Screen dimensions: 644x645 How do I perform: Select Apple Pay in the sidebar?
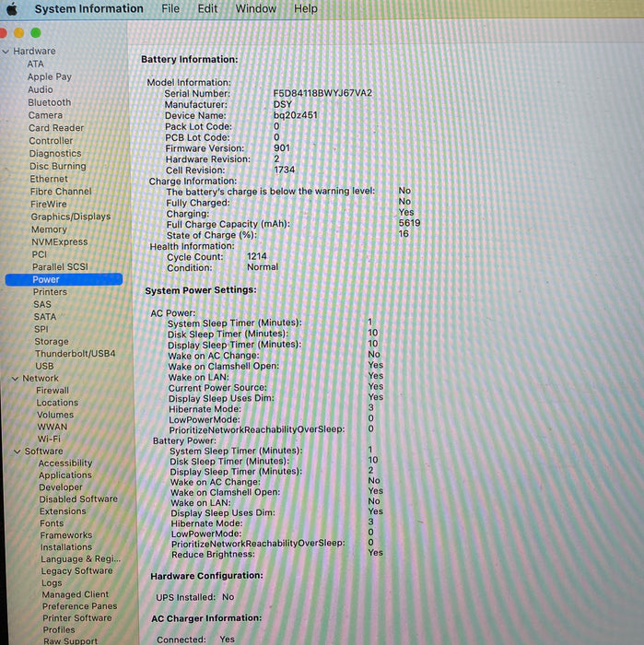(50, 76)
